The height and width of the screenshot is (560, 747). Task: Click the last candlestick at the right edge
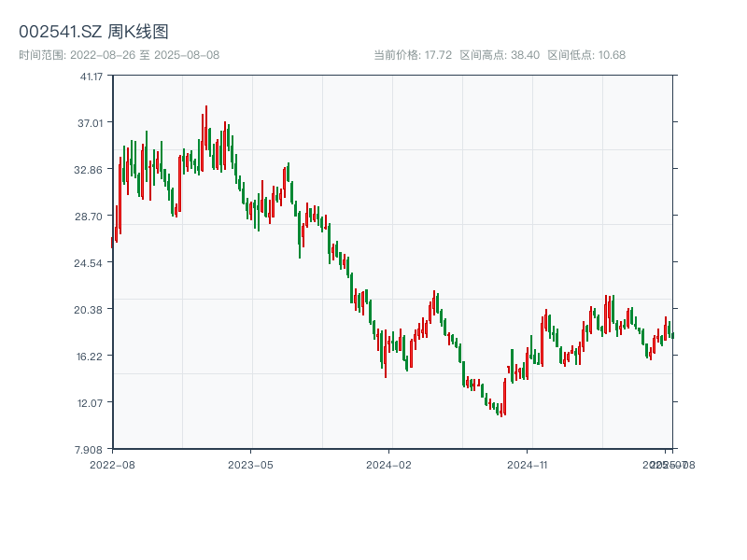coord(672,335)
